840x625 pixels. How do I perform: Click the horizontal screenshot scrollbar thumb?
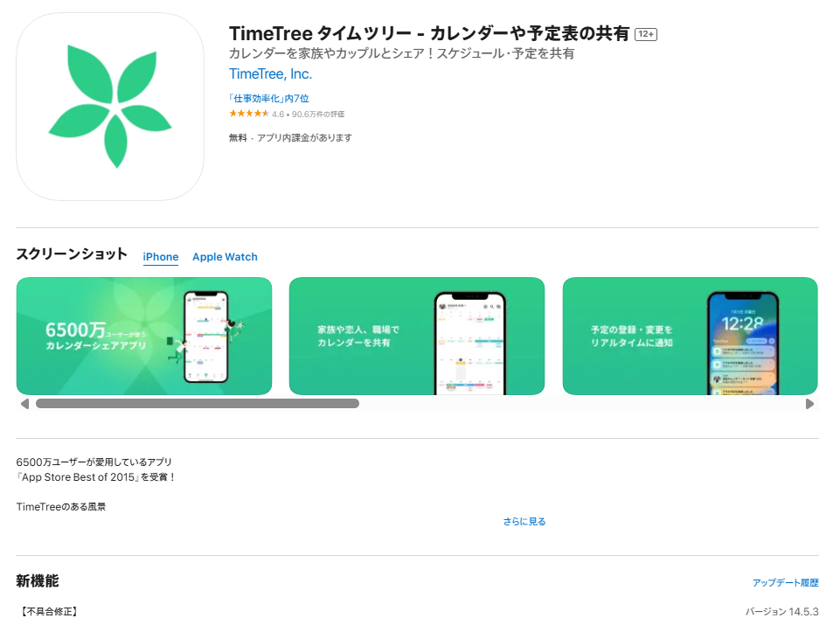click(198, 404)
